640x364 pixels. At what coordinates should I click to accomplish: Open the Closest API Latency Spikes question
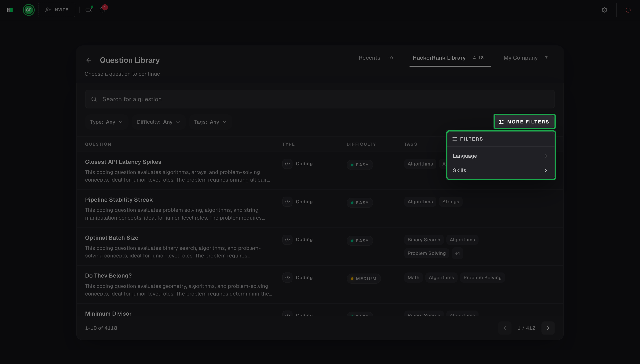(x=123, y=162)
